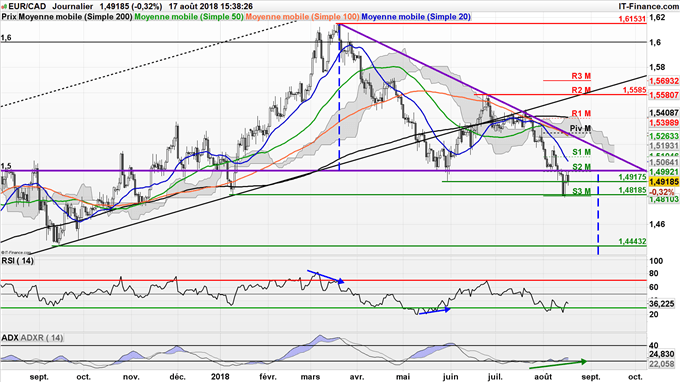Click the red 1,56932 price tag
The width and height of the screenshot is (680, 382).
663,82
